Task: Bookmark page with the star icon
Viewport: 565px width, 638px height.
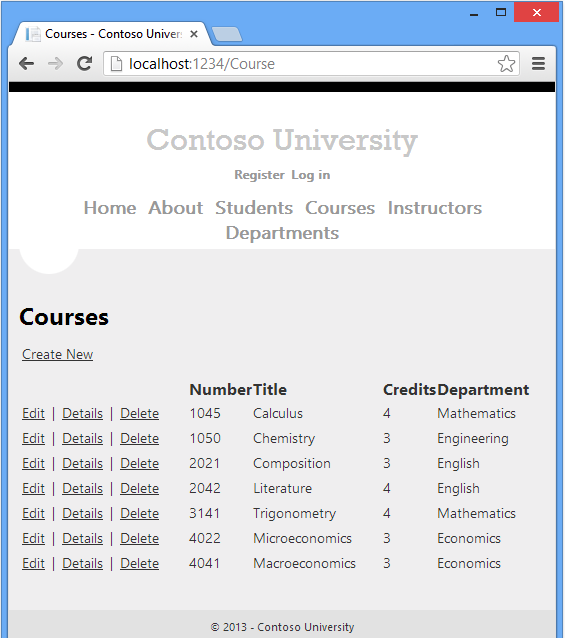Action: pyautogui.click(x=506, y=63)
